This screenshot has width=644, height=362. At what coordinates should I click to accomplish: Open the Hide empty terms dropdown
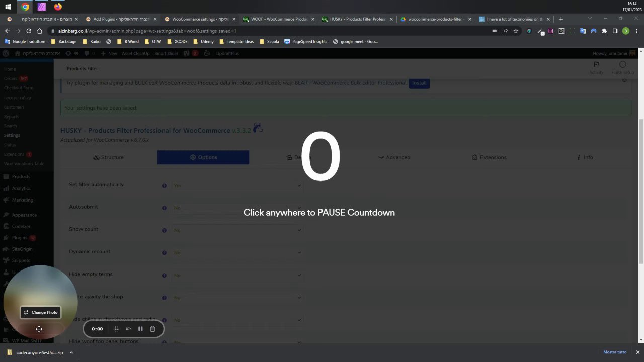pyautogui.click(x=236, y=275)
